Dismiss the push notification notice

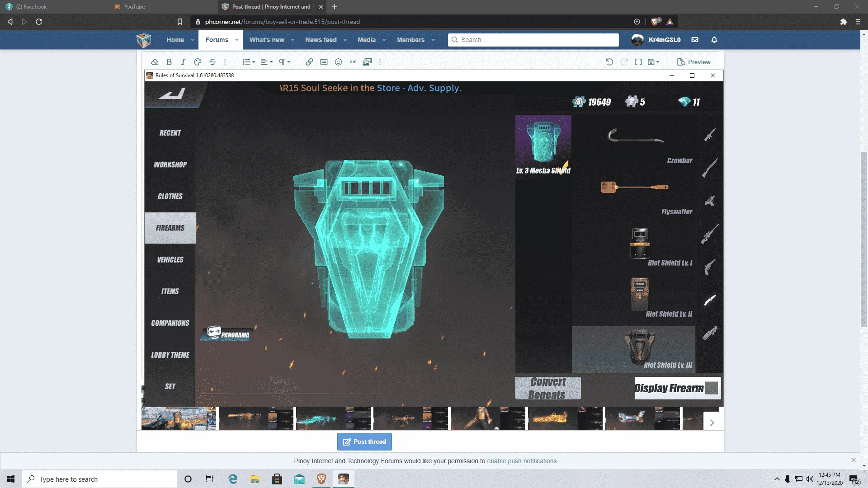[x=854, y=460]
